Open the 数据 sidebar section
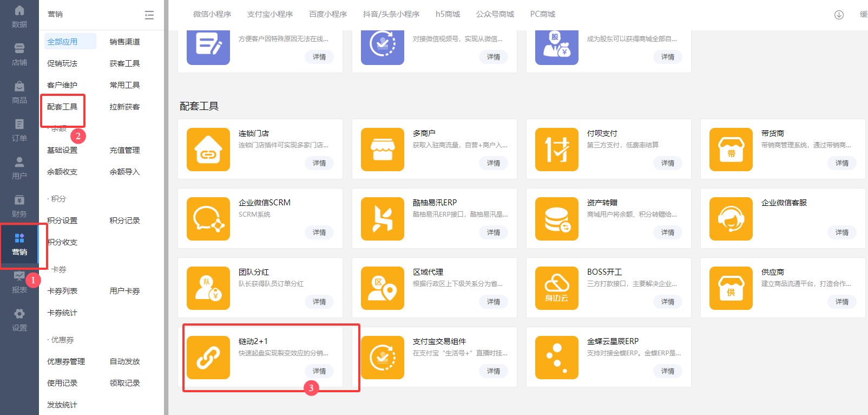Screen dimensions: 868x415 [19, 17]
